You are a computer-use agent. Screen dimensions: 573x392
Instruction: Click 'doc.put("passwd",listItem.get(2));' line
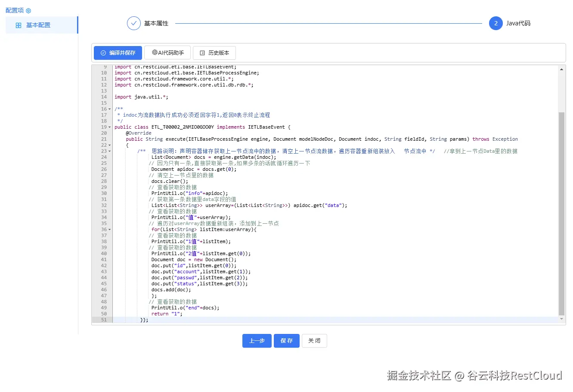coord(199,278)
